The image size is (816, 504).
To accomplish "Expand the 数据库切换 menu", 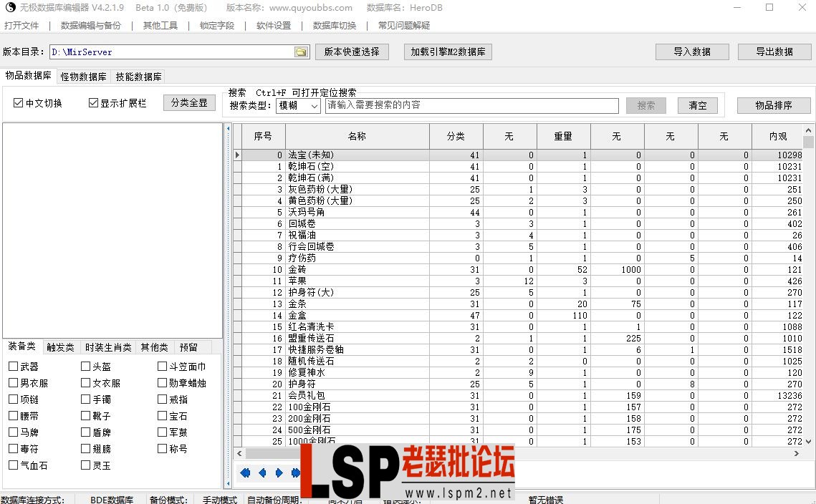I will (x=334, y=26).
